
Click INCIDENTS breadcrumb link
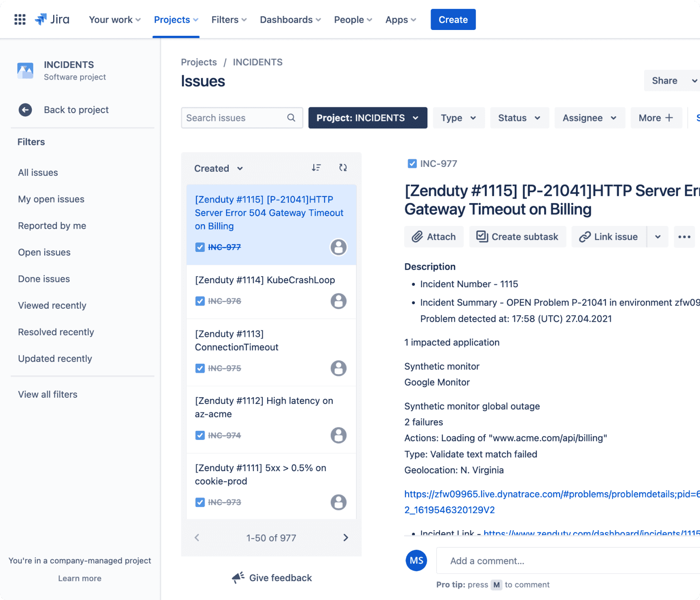point(258,62)
